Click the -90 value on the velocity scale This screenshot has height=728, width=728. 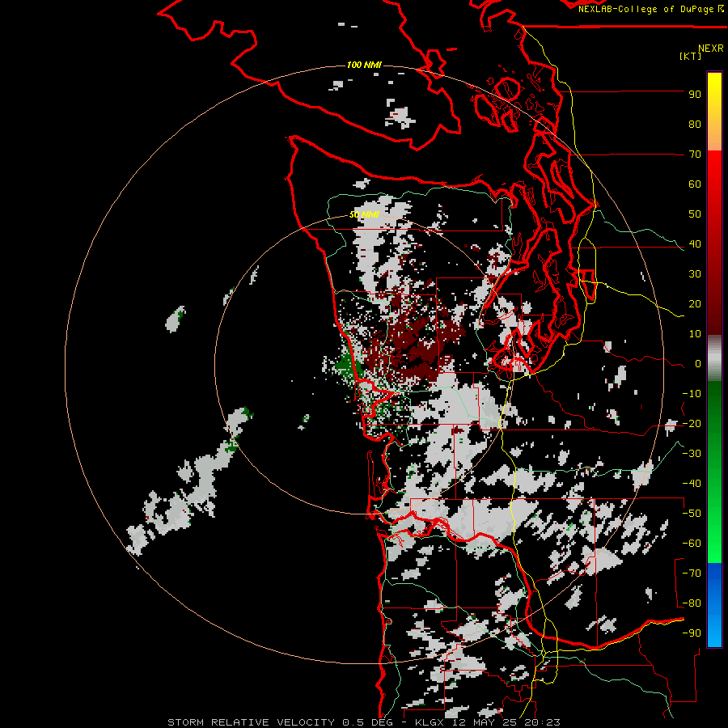692,633
